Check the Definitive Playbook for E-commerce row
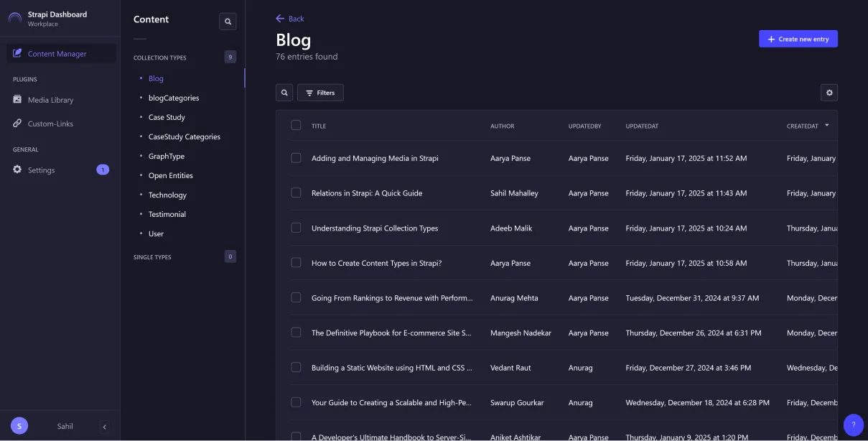 [x=296, y=333]
